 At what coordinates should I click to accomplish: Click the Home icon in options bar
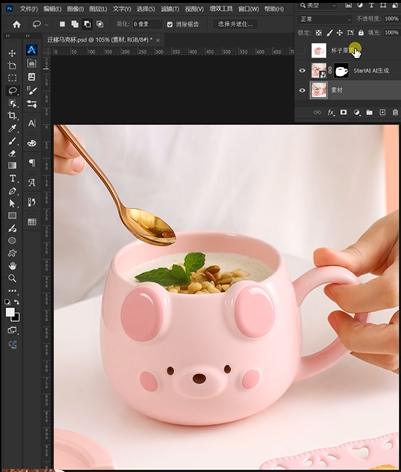coord(16,24)
